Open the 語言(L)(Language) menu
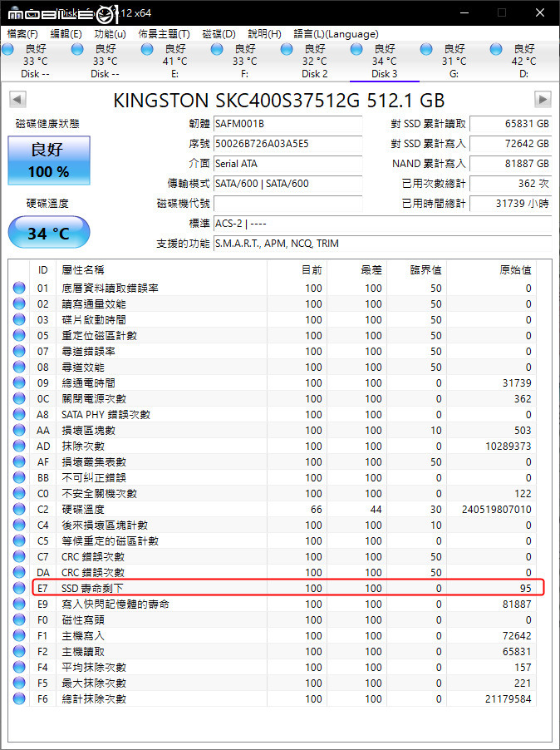 click(x=336, y=34)
